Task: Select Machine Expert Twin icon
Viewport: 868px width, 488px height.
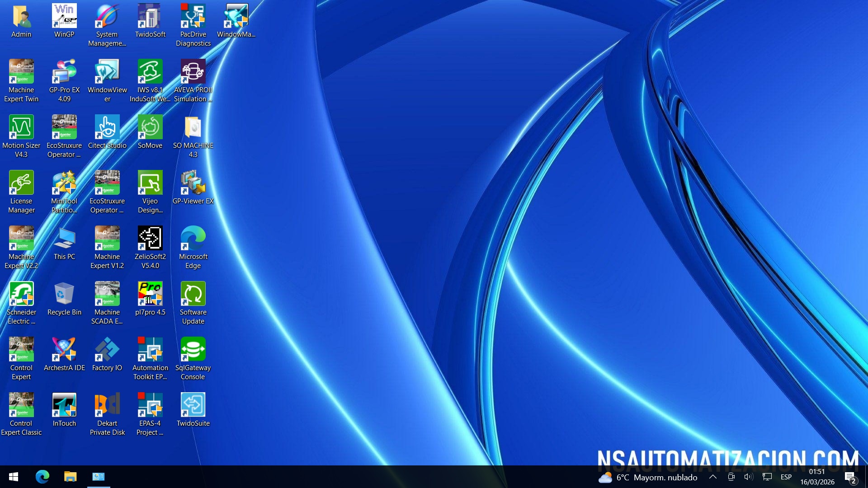Action: coord(21,81)
